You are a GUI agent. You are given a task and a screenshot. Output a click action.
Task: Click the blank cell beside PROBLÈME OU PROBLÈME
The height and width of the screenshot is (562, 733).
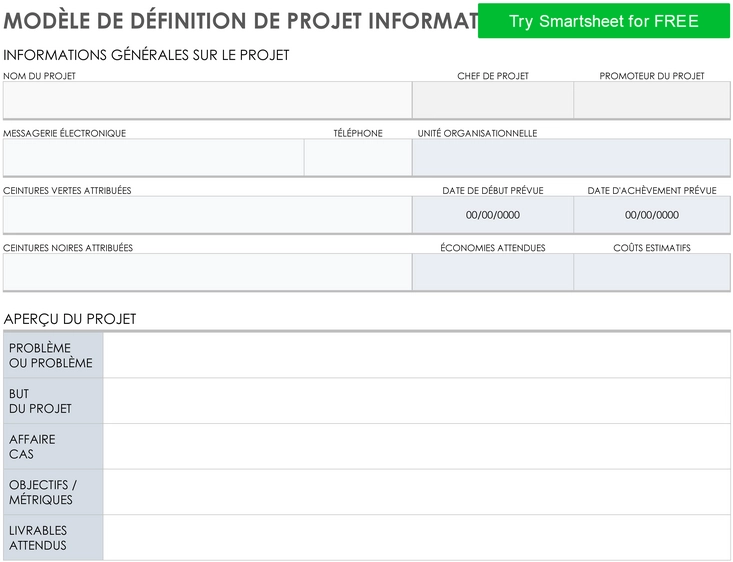pyautogui.click(x=417, y=355)
